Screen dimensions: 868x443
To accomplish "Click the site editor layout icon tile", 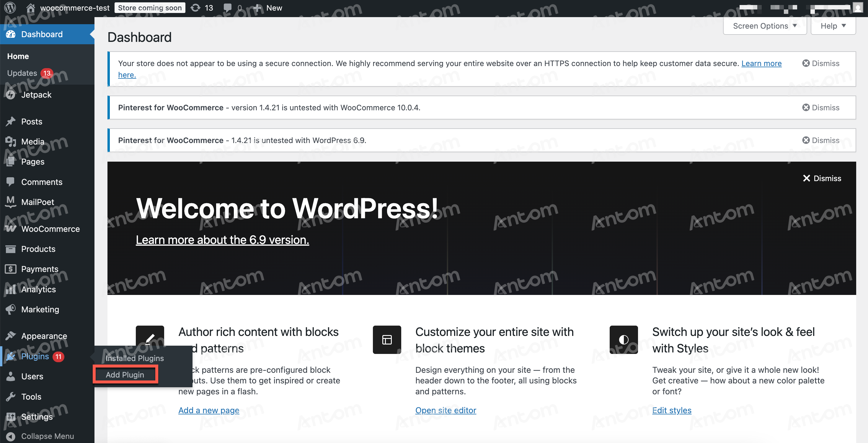I will (x=387, y=340).
